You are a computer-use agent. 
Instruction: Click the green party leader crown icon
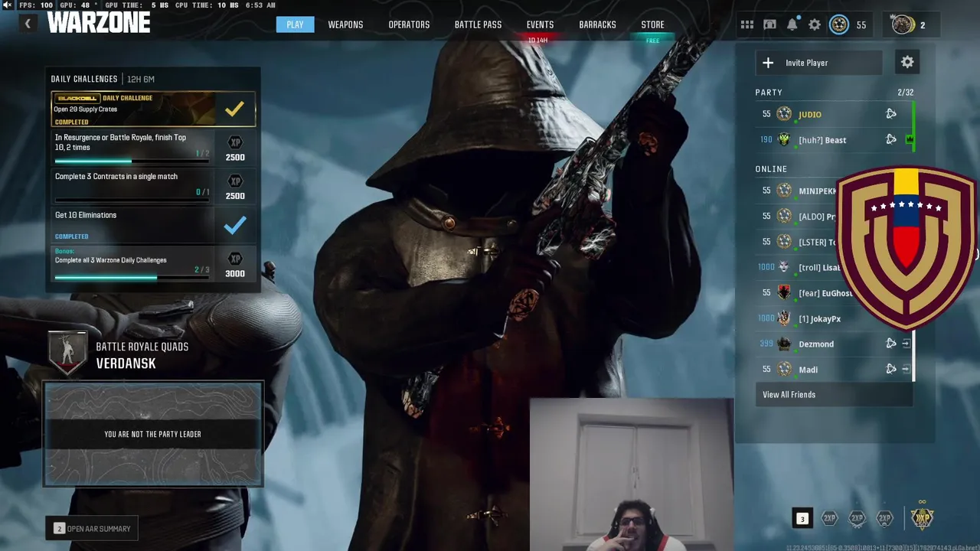click(909, 139)
